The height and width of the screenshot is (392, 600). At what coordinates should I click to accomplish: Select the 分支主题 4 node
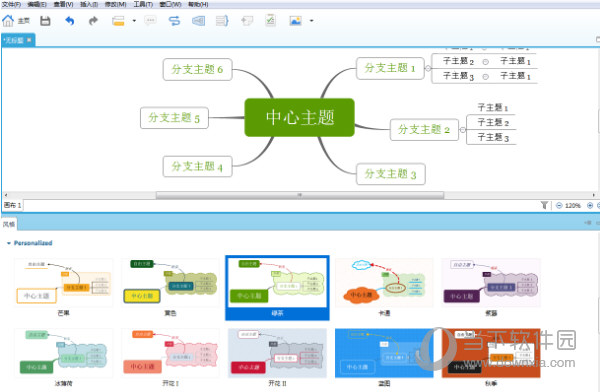[x=197, y=167]
